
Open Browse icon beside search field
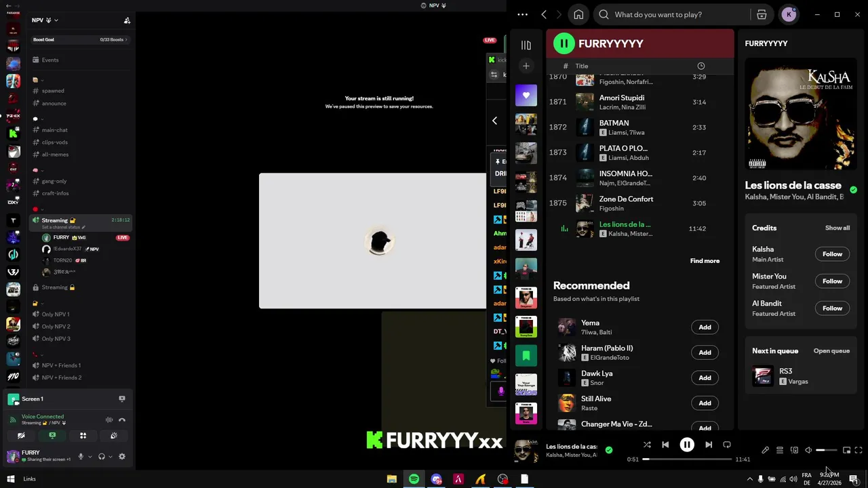pyautogui.click(x=762, y=14)
